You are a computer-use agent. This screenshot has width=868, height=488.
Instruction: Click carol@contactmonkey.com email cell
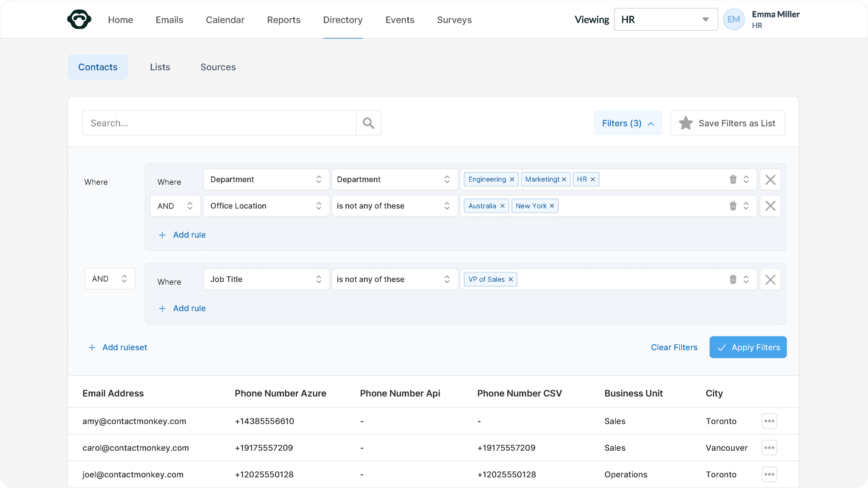(136, 448)
